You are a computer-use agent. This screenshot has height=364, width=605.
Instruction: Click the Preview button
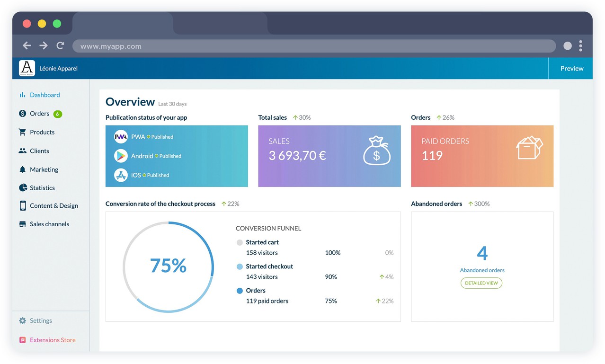pos(571,68)
